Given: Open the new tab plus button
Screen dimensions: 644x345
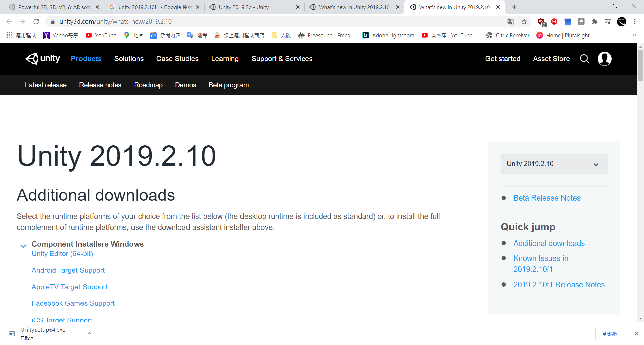Looking at the screenshot, I should [x=514, y=7].
